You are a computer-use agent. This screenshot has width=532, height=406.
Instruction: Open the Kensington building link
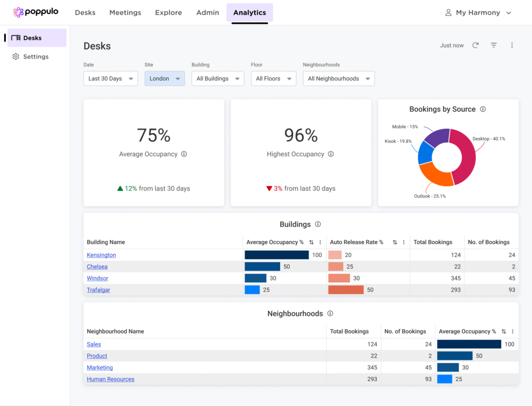point(101,255)
